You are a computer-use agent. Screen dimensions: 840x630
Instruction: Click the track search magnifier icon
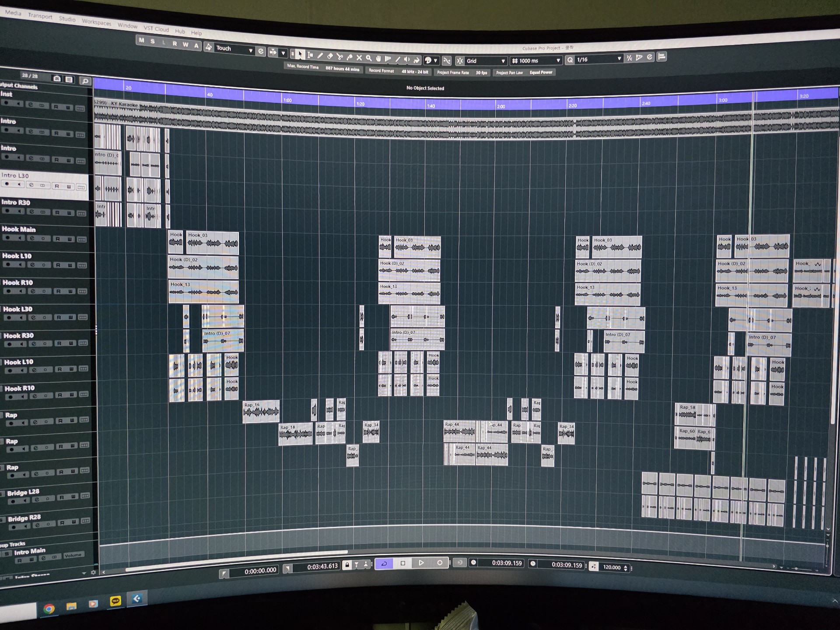[x=85, y=81]
